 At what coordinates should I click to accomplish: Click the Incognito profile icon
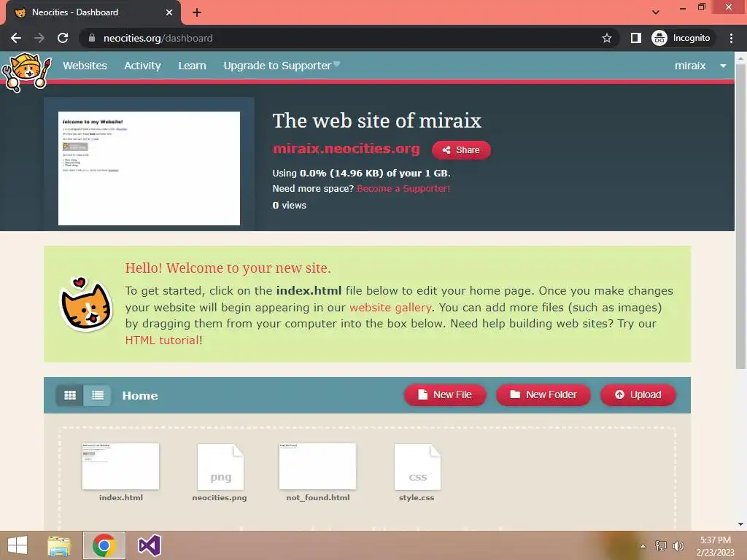click(x=681, y=38)
